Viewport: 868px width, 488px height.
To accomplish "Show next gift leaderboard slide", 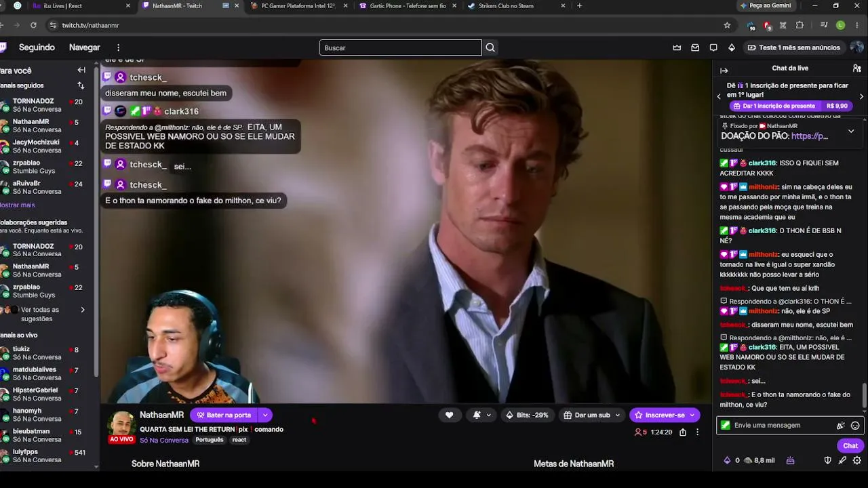I will (861, 96).
